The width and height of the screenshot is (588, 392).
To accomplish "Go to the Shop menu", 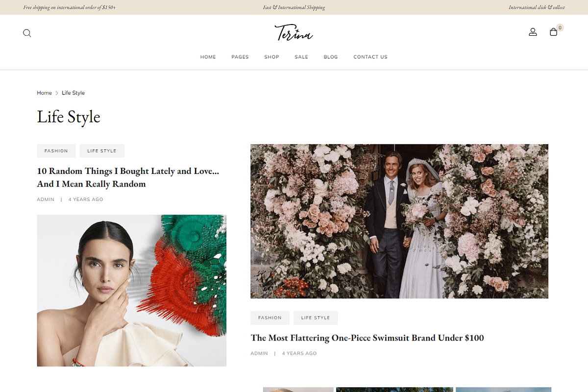I will (x=271, y=57).
